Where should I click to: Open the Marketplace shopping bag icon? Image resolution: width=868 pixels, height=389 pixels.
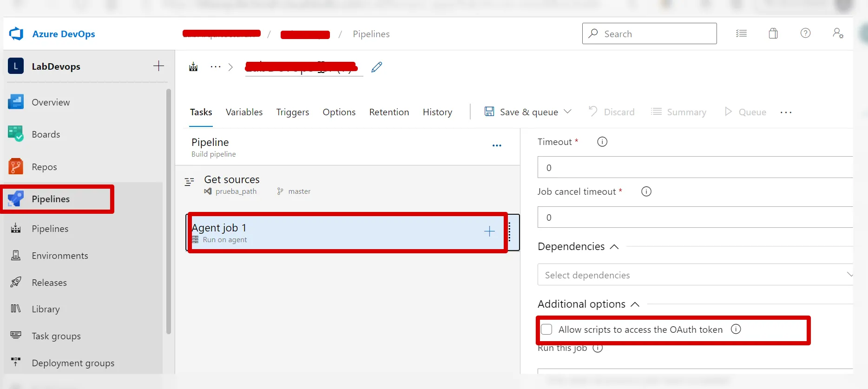tap(773, 33)
